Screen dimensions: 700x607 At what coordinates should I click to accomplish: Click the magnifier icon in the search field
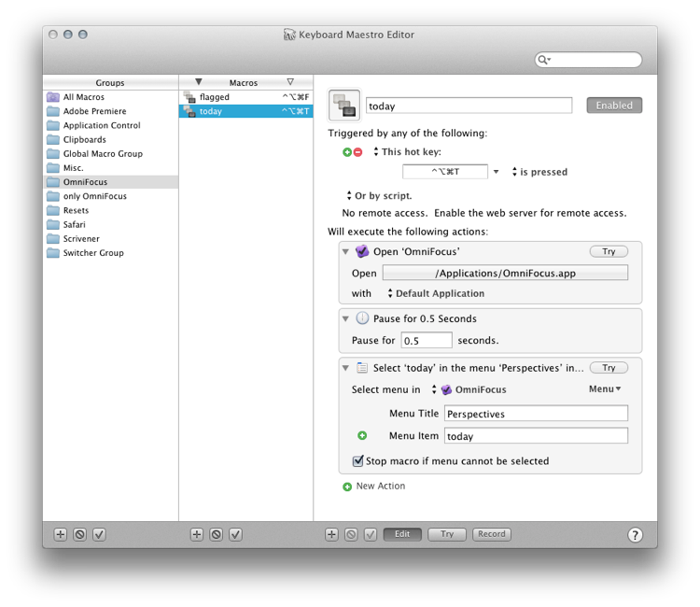pos(543,60)
